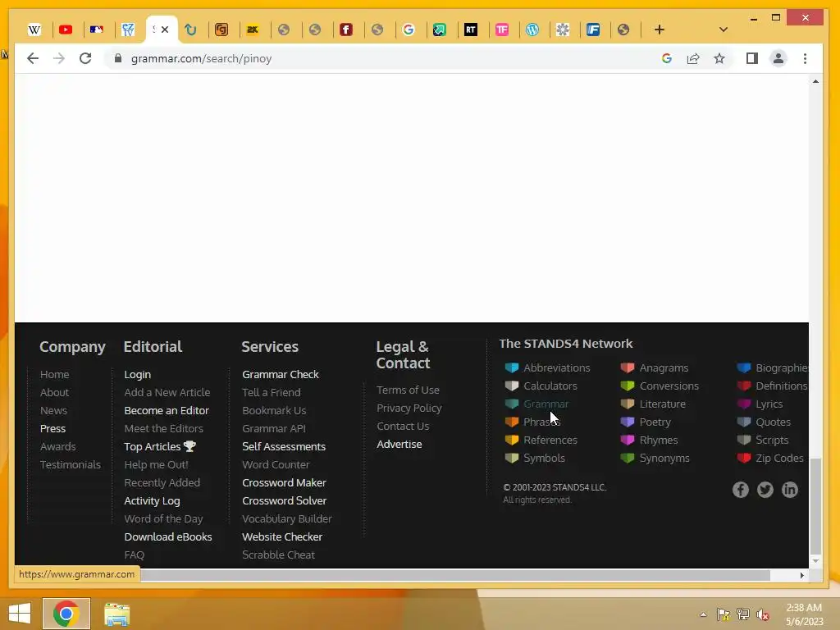
Task: Open the Grammar Check service
Action: click(x=281, y=374)
